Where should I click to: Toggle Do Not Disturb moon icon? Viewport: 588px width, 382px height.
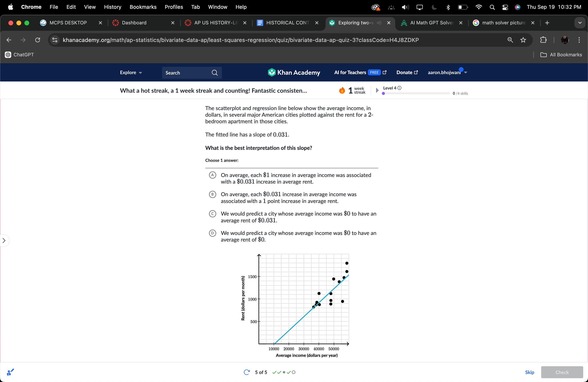(434, 7)
